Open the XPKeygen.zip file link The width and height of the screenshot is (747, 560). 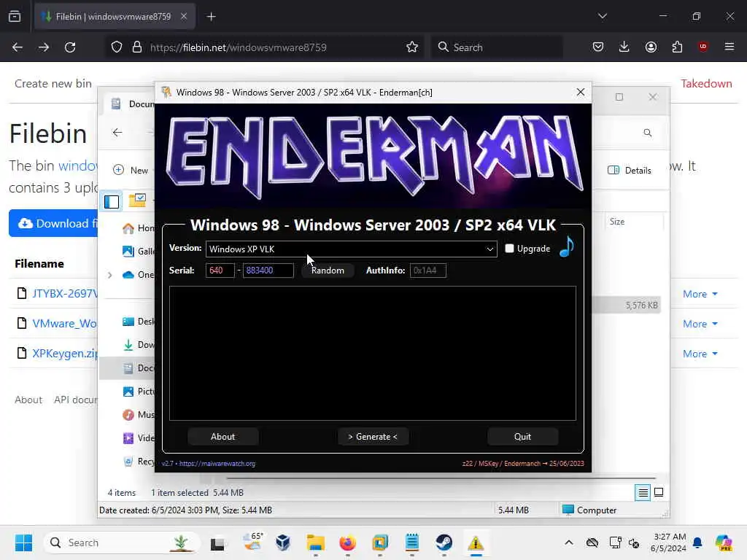click(65, 354)
